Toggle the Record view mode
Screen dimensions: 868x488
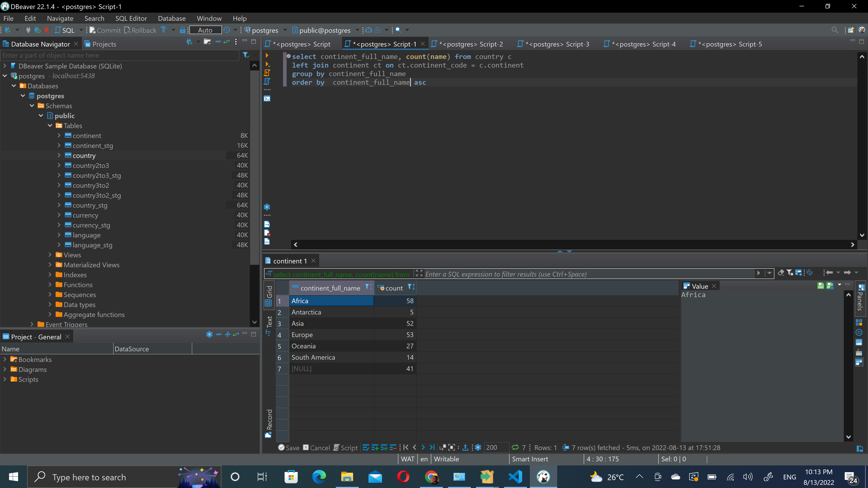tap(269, 423)
